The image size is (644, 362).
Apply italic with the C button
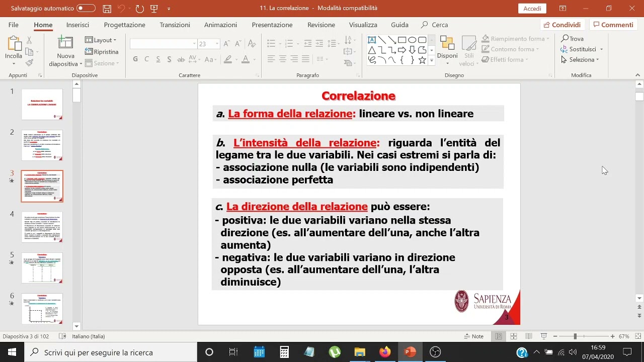point(146,59)
